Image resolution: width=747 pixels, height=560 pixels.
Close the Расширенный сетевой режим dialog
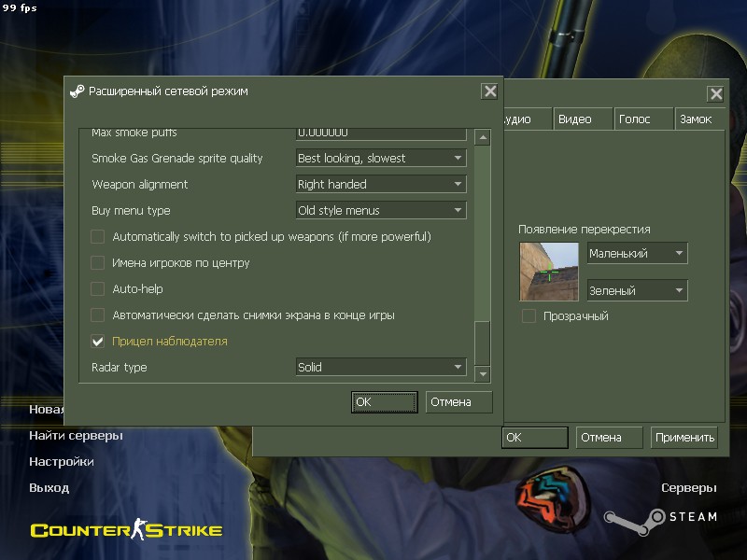point(489,91)
